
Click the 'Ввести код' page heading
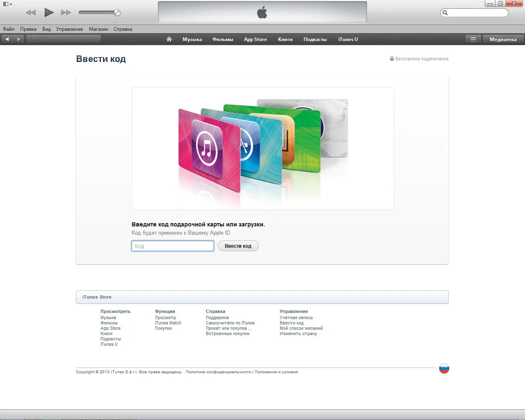101,59
